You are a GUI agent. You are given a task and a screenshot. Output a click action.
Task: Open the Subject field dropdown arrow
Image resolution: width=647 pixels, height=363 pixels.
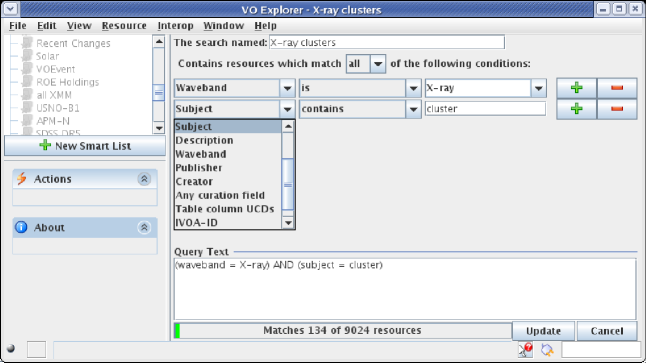pyautogui.click(x=287, y=109)
